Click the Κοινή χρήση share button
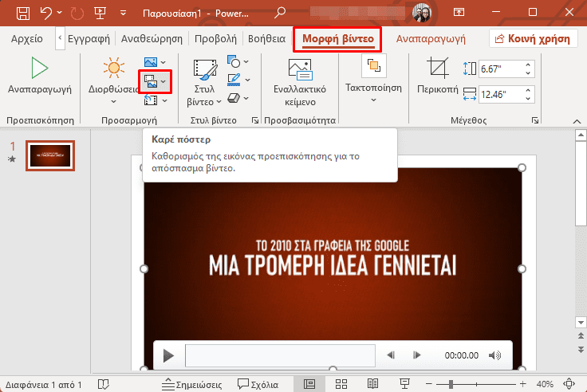 (x=533, y=38)
